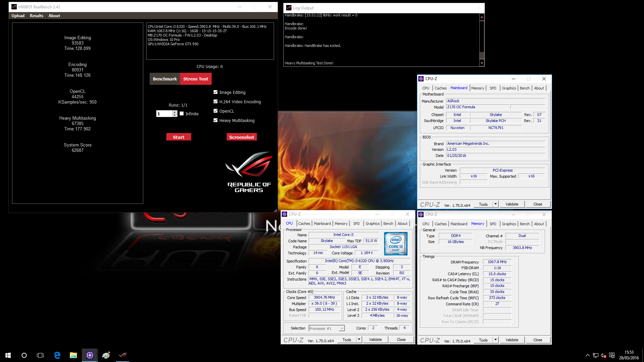Image resolution: width=644 pixels, height=362 pixels.
Task: Click runs count stepper arrows
Action: (175, 114)
